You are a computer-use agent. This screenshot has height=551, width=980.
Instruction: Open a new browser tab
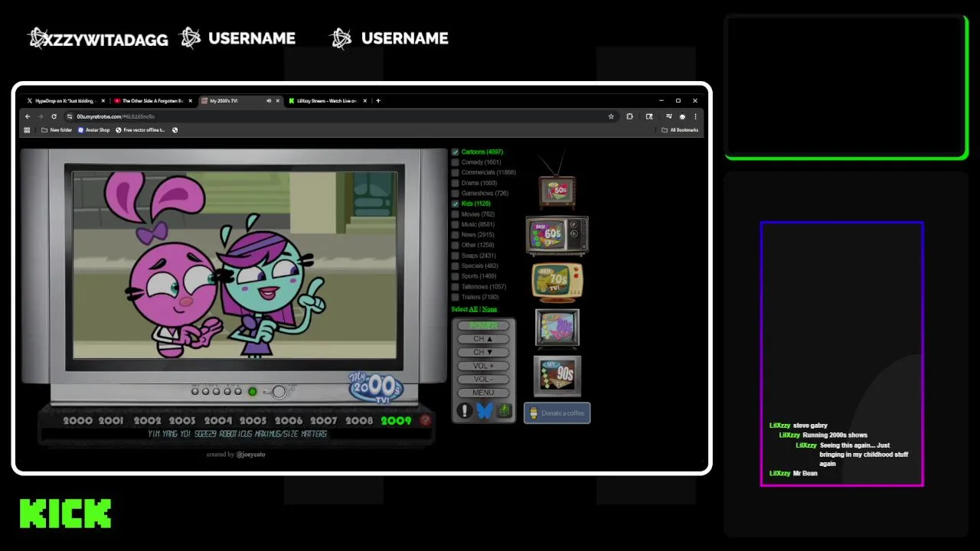[x=378, y=100]
